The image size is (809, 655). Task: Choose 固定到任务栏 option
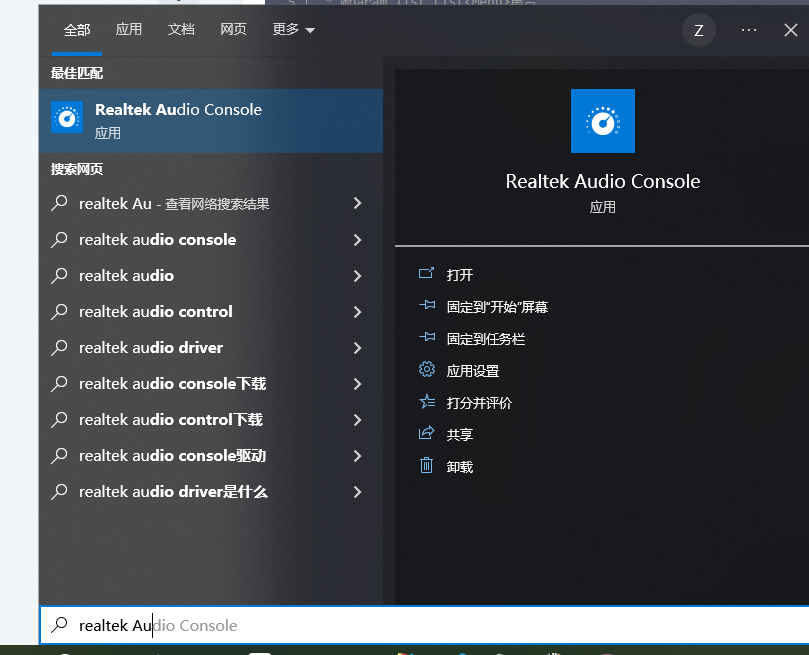[x=486, y=339]
